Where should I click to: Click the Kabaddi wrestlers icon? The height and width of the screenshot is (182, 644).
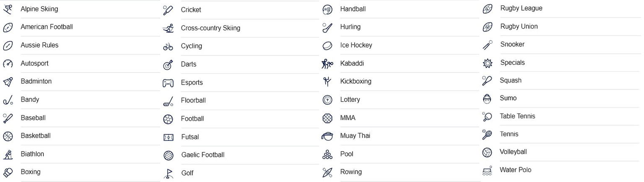(x=327, y=64)
